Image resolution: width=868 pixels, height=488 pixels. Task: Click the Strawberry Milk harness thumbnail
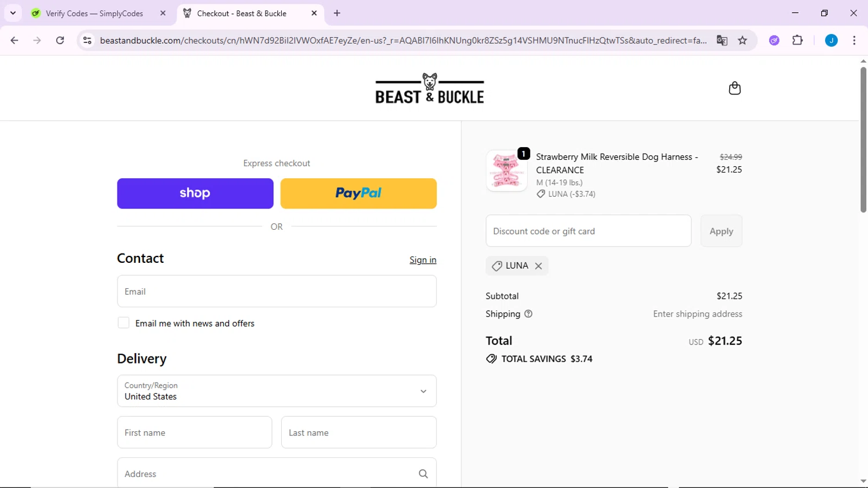pos(506,171)
